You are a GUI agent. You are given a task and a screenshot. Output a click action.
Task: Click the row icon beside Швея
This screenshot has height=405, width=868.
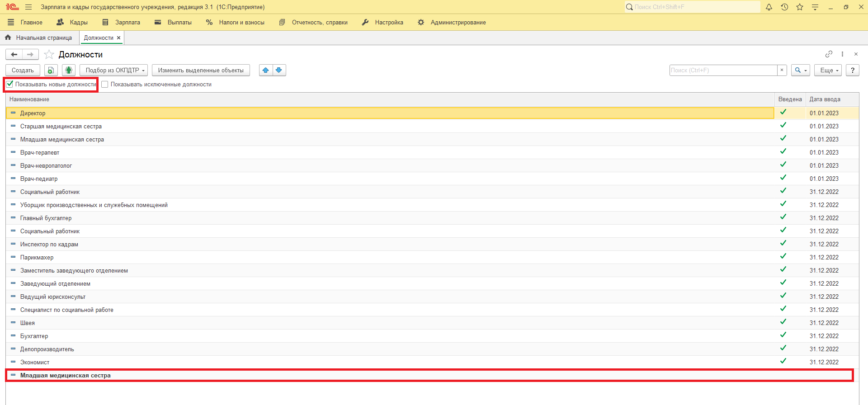pos(13,323)
